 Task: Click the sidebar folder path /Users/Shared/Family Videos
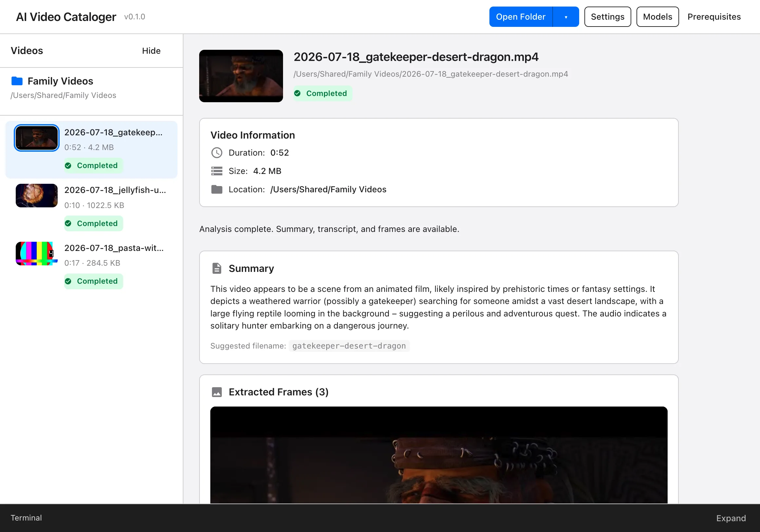pos(63,95)
